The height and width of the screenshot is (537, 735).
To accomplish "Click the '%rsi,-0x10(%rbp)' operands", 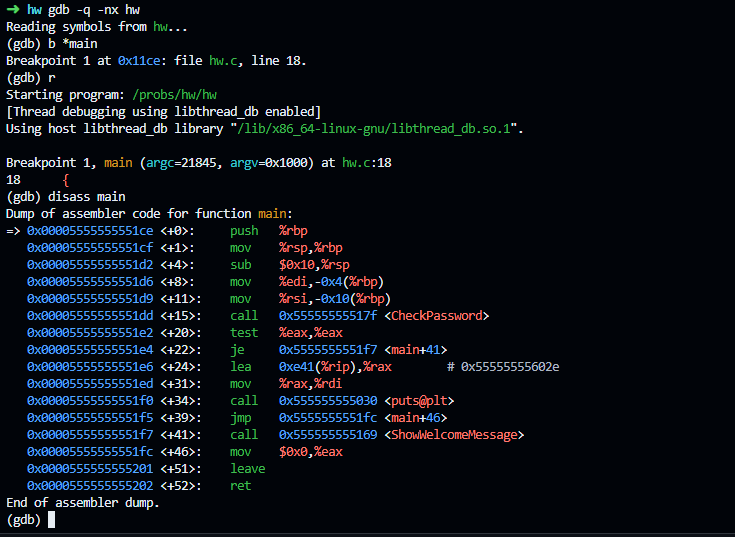I will [335, 298].
